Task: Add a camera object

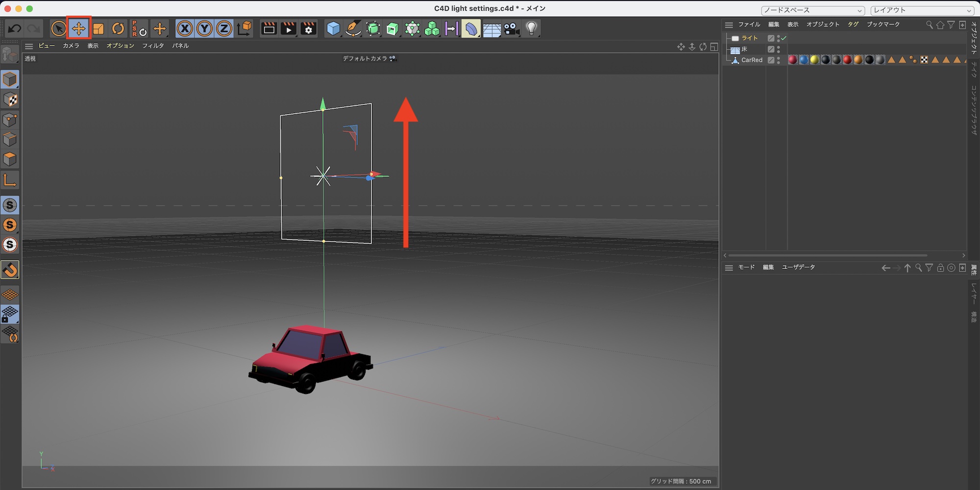Action: (x=512, y=29)
